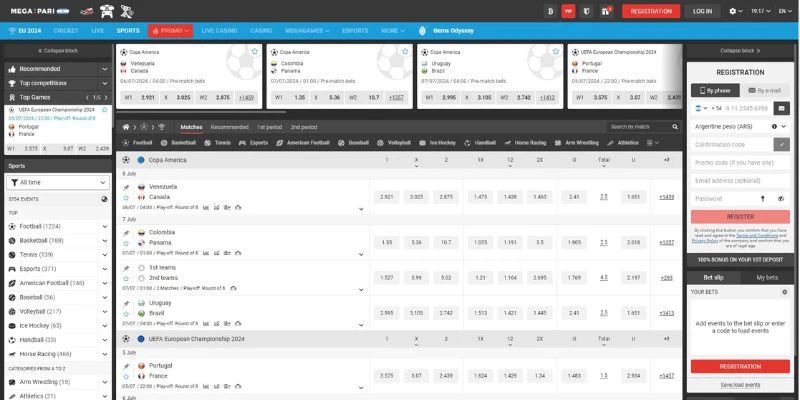The image size is (800, 400).
Task: Toggle favorite star for Uruguay row in list
Action: coord(126,313)
